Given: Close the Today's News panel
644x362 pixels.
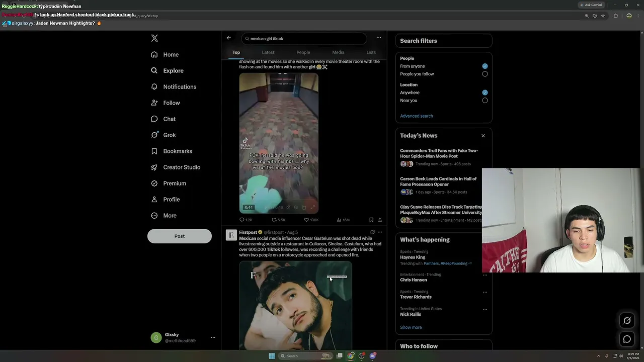Looking at the screenshot, I should pos(483,136).
